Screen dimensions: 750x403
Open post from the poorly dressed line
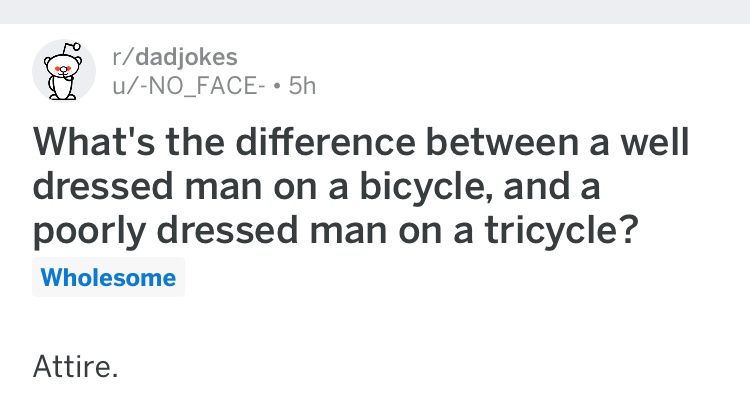(x=335, y=231)
